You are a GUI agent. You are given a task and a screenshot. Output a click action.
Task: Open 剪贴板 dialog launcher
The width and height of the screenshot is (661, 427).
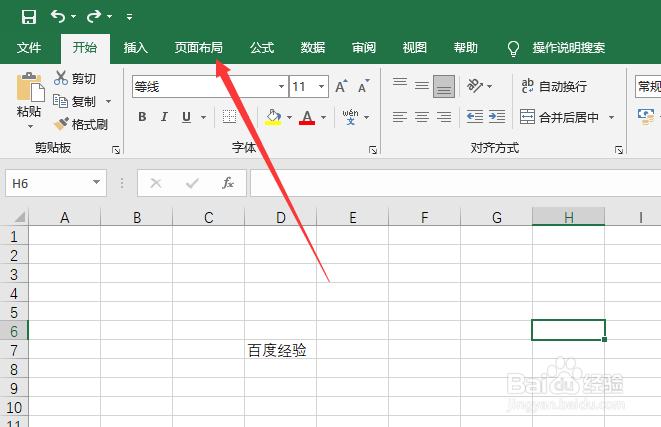116,150
